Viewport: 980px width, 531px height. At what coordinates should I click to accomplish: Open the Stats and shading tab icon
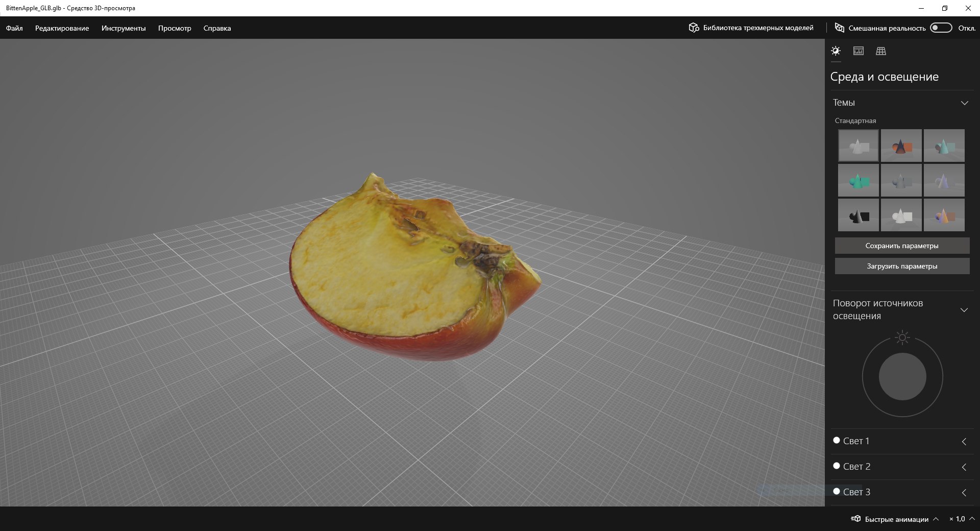click(859, 51)
